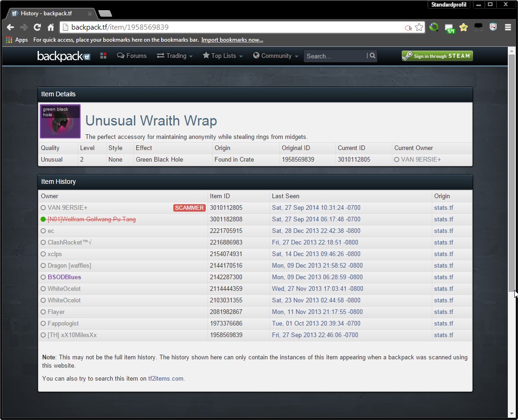
Task: Expand the Trading dropdown menu
Action: (175, 56)
